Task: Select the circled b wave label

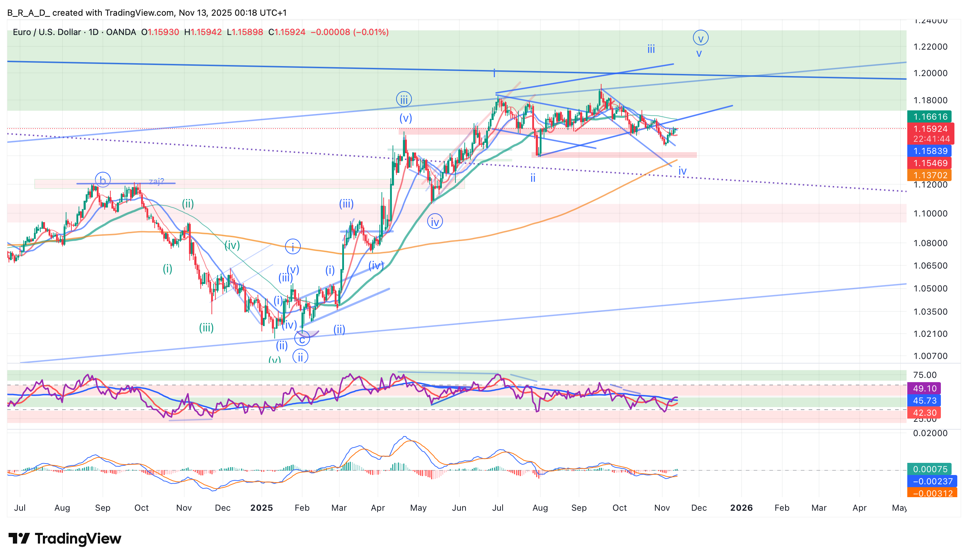Action: click(x=103, y=180)
